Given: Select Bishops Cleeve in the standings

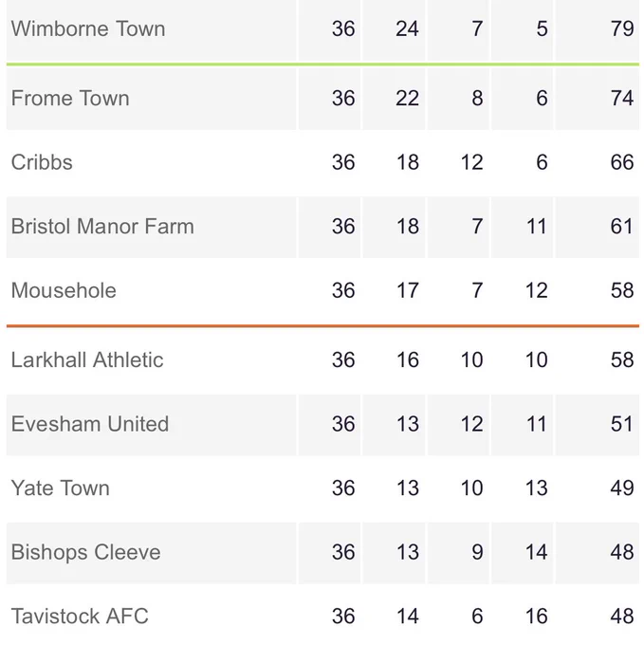Looking at the screenshot, I should 86,552.
